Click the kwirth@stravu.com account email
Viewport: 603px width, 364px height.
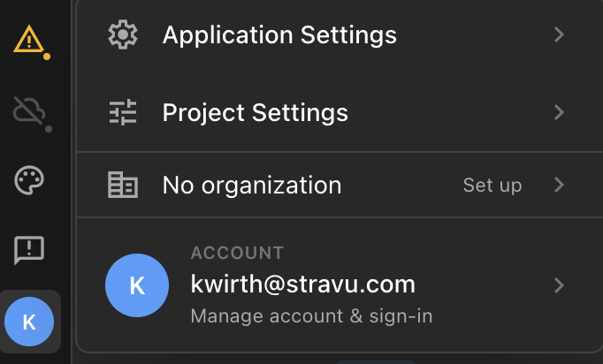303,284
